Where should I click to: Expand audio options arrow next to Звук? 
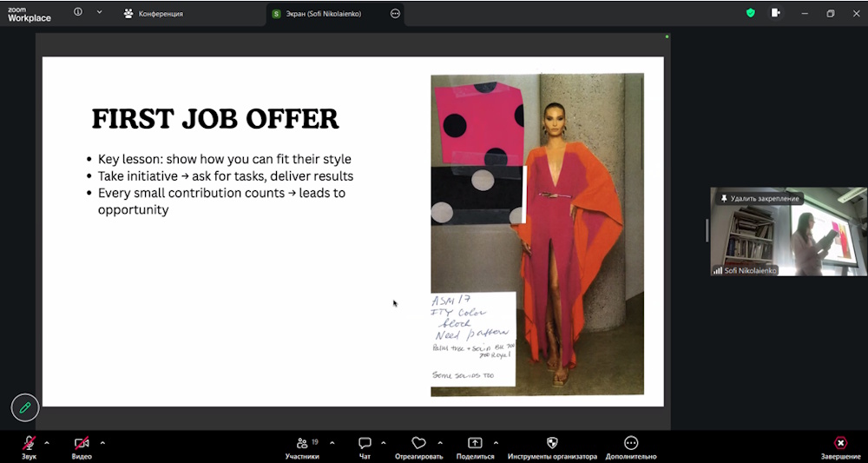pyautogui.click(x=47, y=443)
